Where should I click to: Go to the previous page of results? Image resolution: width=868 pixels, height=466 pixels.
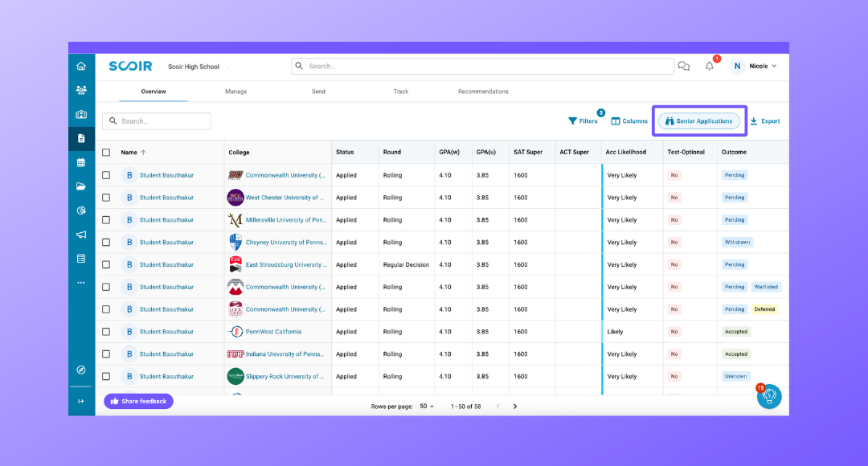[x=498, y=407]
